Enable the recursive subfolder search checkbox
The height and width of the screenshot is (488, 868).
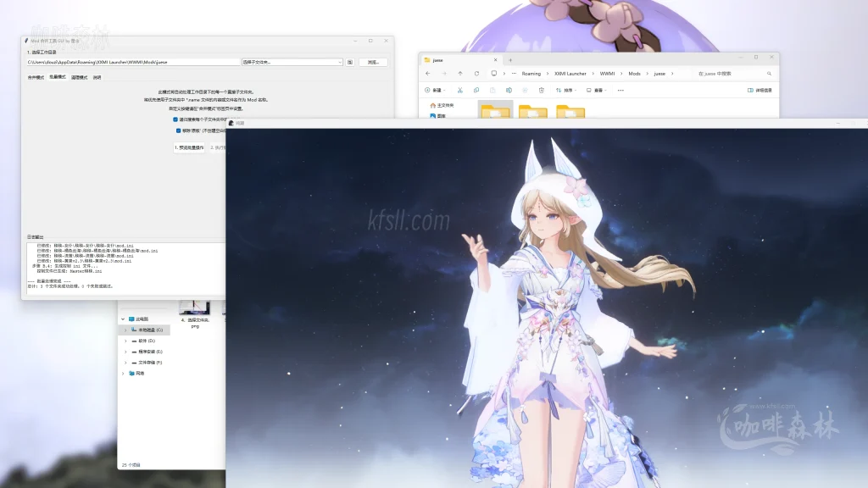pos(175,120)
